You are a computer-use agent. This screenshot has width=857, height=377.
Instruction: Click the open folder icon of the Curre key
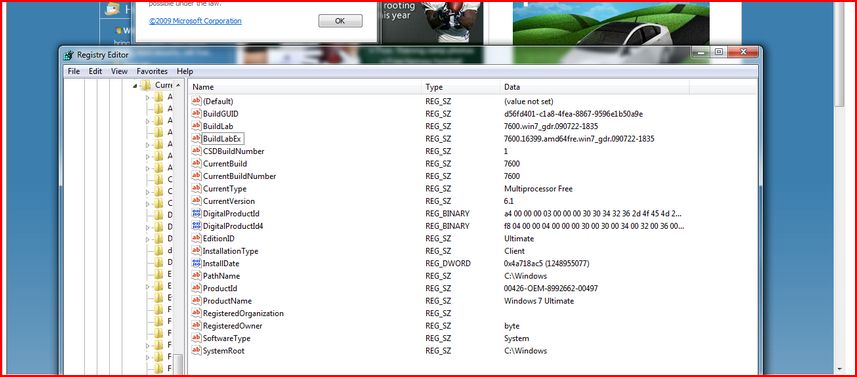[x=146, y=85]
